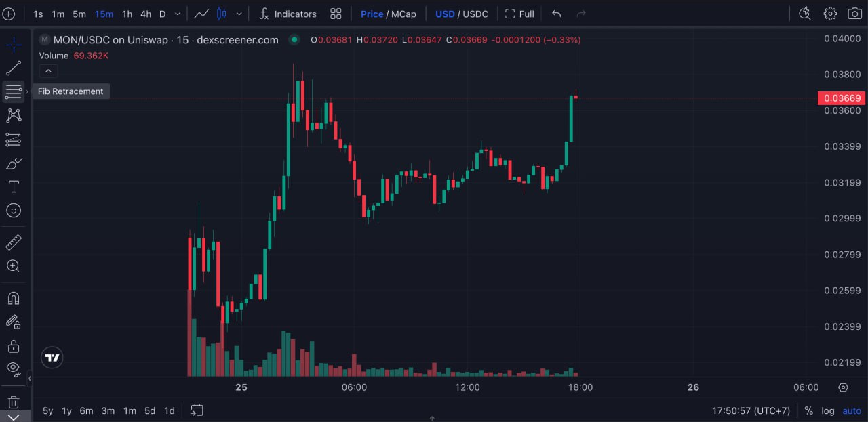Take a chart snapshot with camera icon

point(854,14)
